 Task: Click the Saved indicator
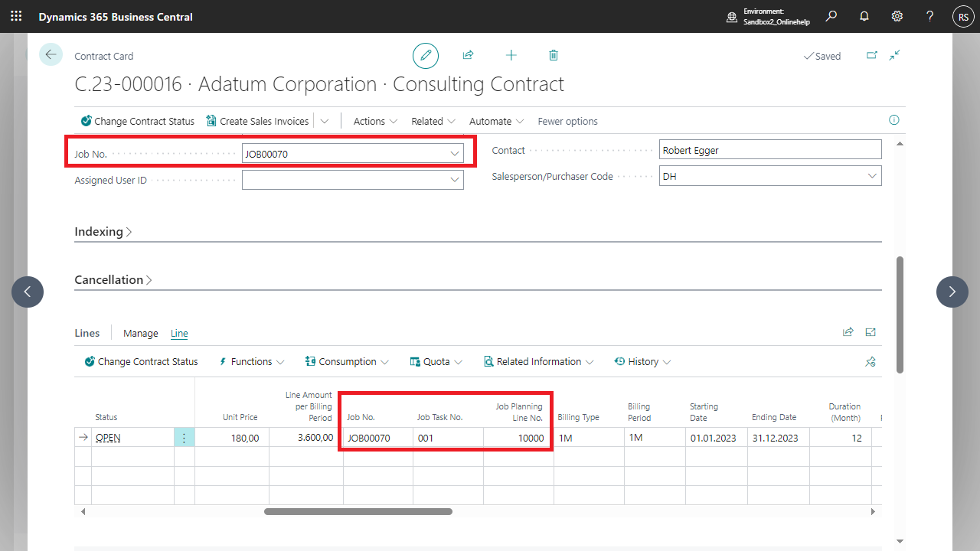[x=822, y=56]
